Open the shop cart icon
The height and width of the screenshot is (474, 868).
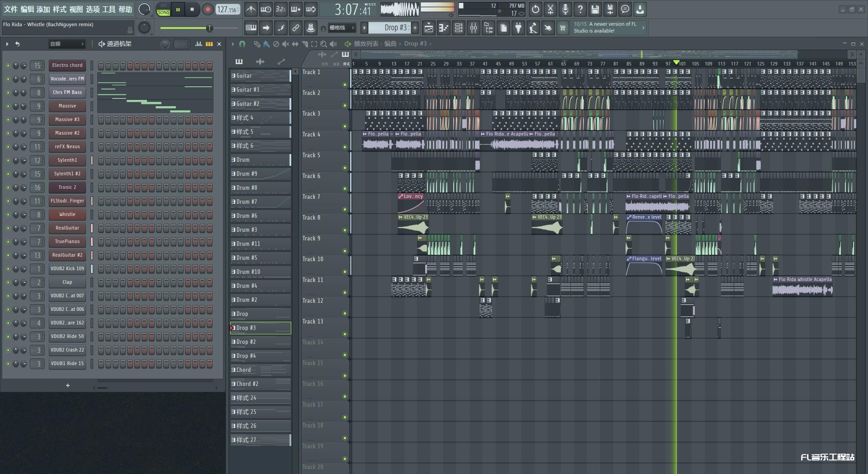point(563,28)
